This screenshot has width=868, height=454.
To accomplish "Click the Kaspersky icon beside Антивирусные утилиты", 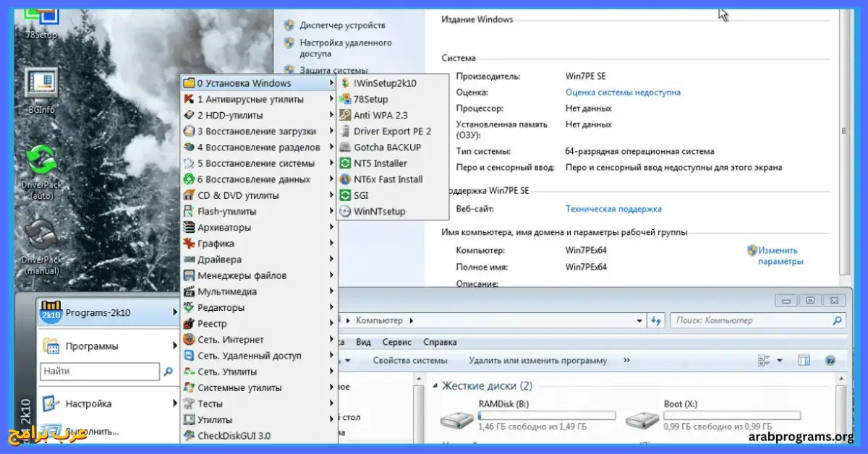I will pos(189,99).
